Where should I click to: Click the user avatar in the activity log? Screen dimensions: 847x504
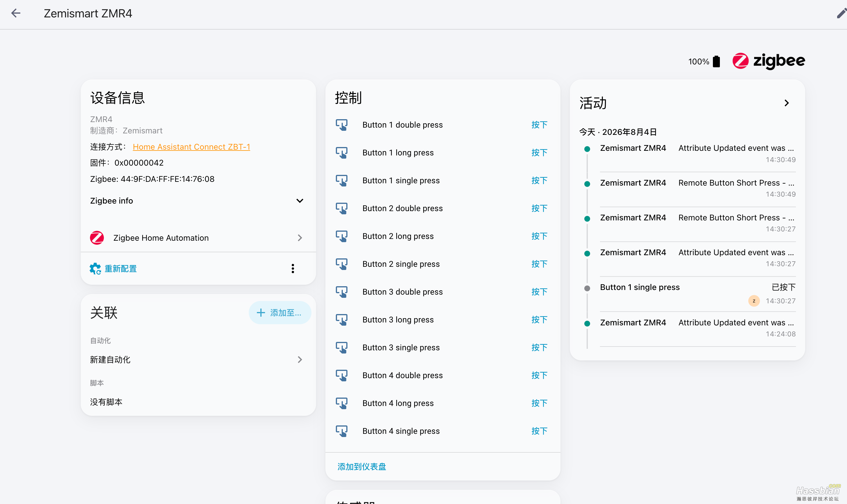point(754,301)
